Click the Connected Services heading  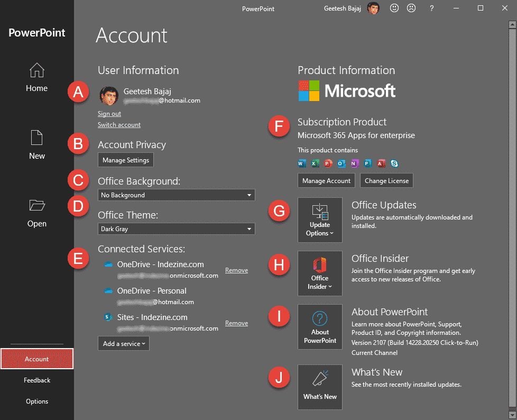point(141,249)
